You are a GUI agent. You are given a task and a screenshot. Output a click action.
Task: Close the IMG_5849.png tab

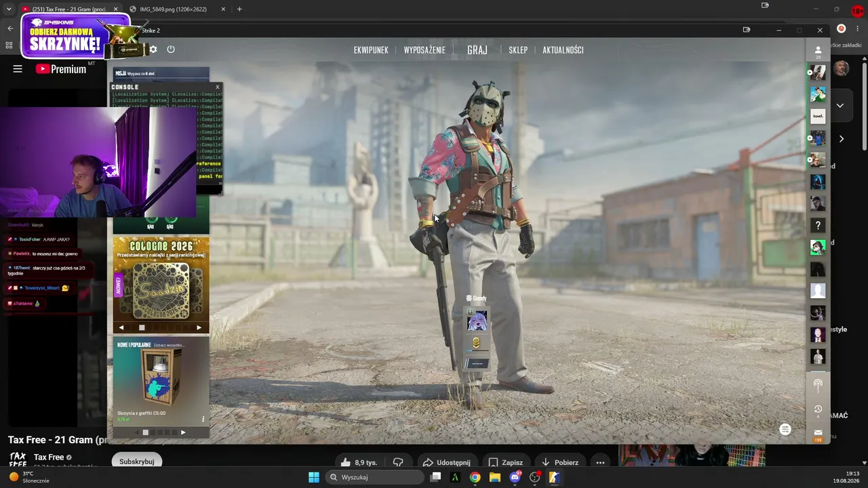[x=224, y=9]
